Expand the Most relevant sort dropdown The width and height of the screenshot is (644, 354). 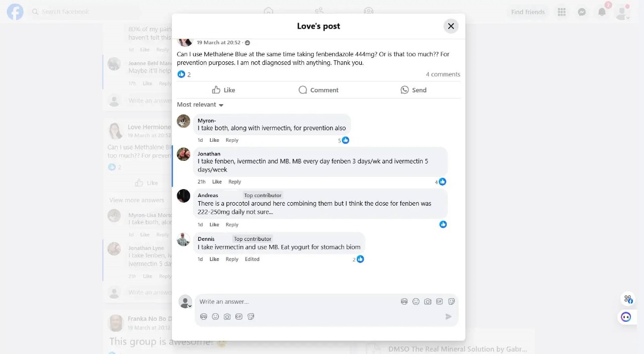[200, 105]
